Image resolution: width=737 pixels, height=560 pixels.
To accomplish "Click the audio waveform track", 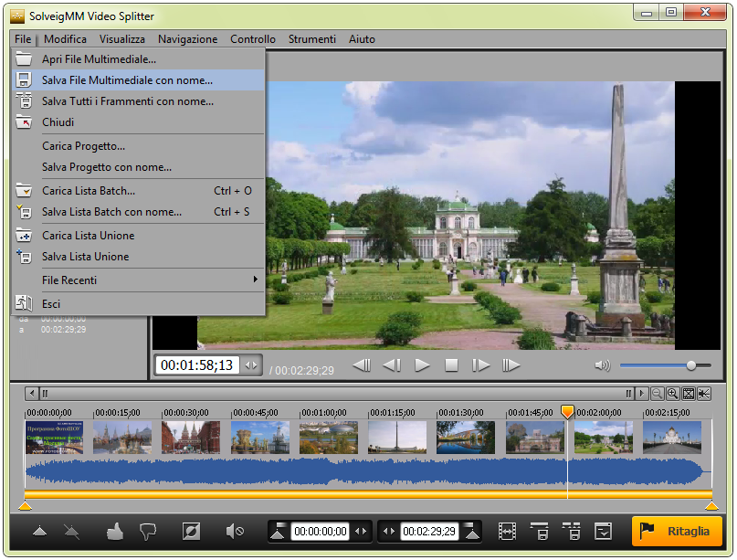I will pos(369,471).
